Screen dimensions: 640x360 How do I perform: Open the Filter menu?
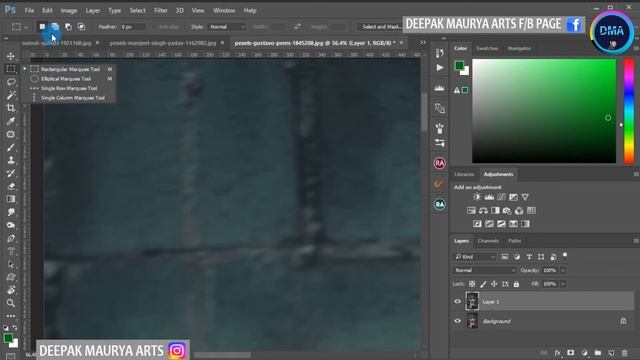(x=160, y=11)
